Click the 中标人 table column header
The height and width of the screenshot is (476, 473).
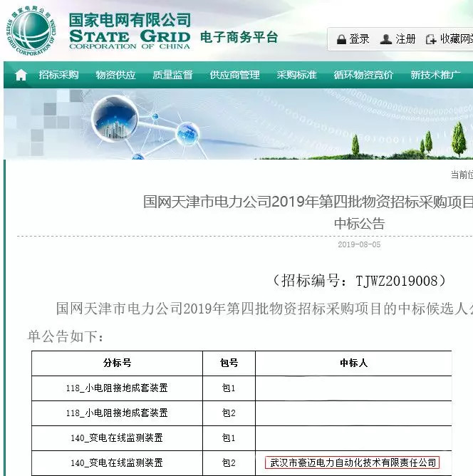click(x=353, y=363)
